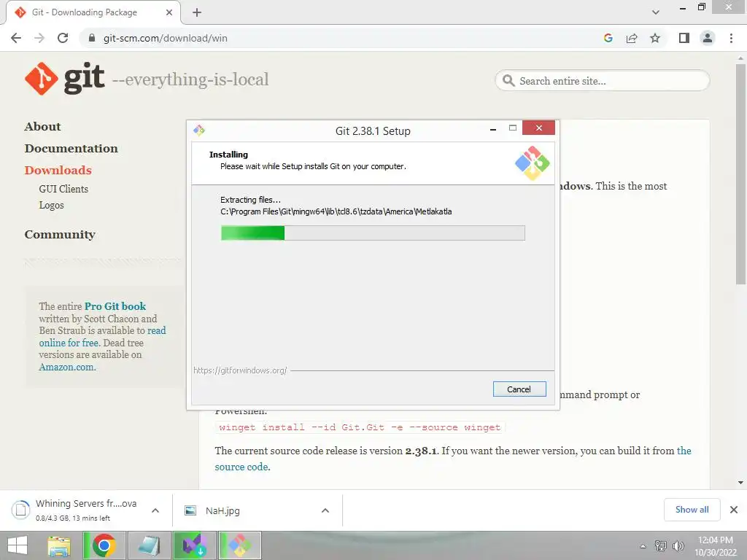Open the Google icon in address bar
Image resolution: width=747 pixels, height=560 pixels.
608,38
